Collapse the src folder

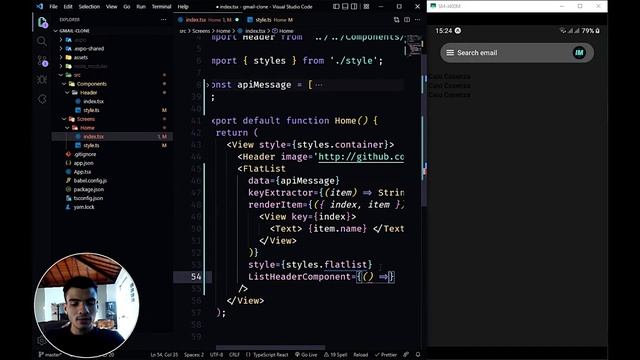(77, 75)
